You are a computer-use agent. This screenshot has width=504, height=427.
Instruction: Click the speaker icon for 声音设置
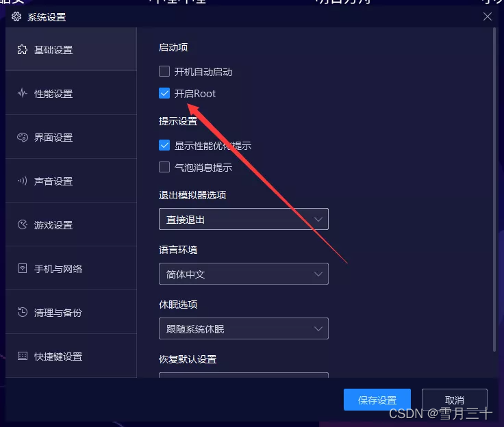(x=22, y=181)
